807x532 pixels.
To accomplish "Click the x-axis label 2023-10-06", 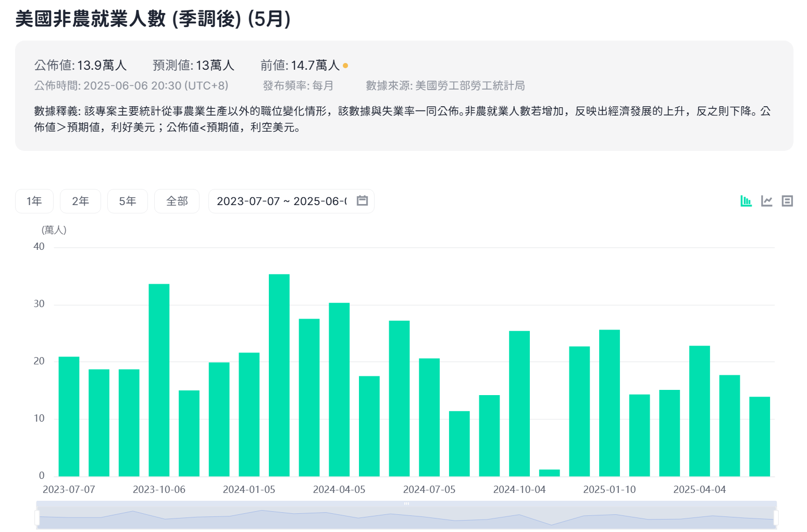I will [x=159, y=489].
